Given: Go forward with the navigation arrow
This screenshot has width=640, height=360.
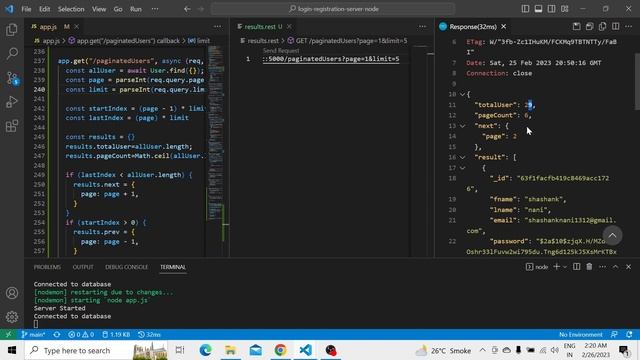Looking at the screenshot, I should (x=201, y=9).
